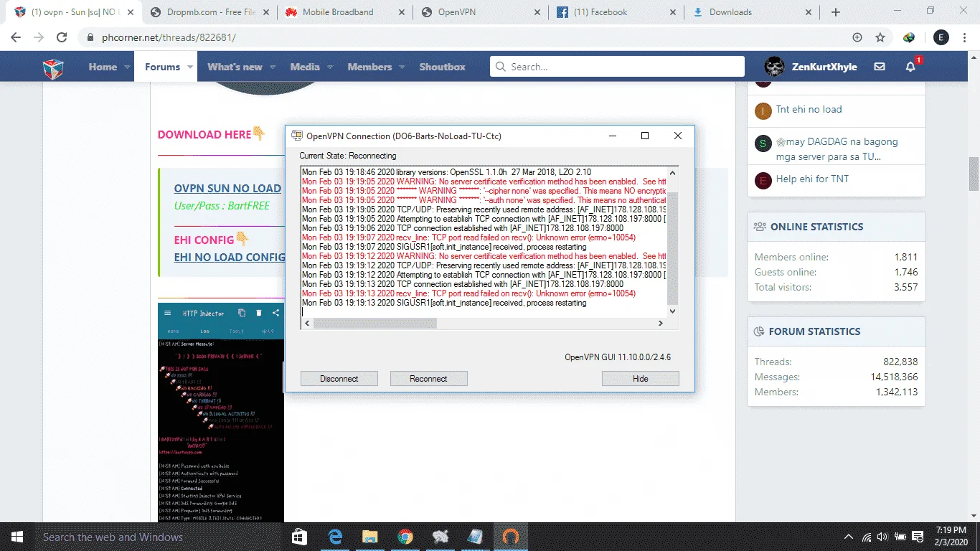This screenshot has width=980, height=551.
Task: Expand the What's new dropdown arrow
Action: click(273, 67)
